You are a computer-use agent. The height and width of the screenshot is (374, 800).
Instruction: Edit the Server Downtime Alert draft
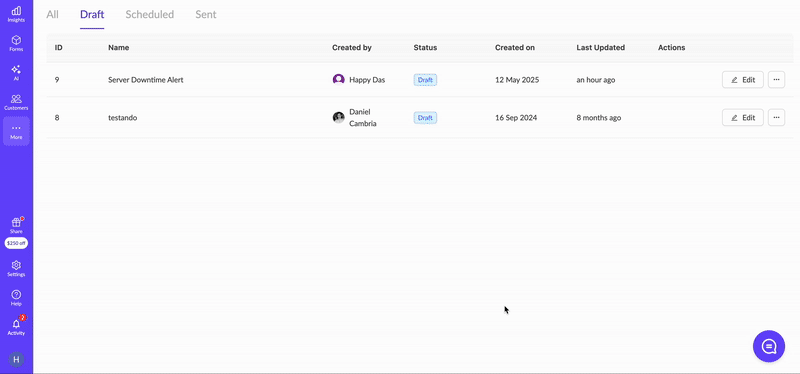coord(743,80)
